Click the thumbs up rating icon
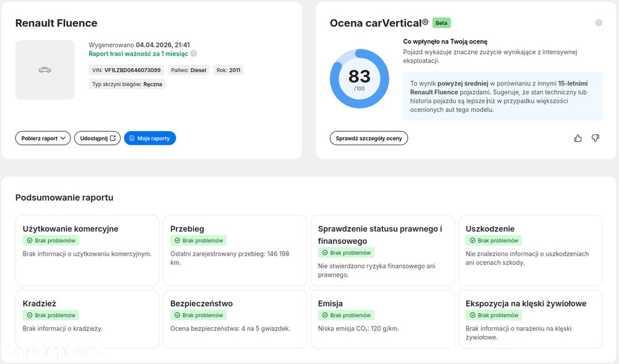Image resolution: width=619 pixels, height=364 pixels. pyautogui.click(x=578, y=138)
